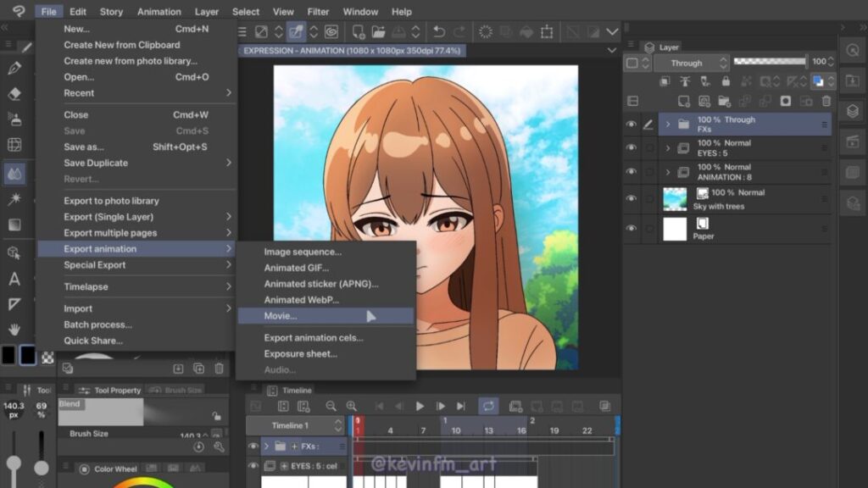The image size is (868, 488).
Task: Expand the FXs folder in Layer panel
Action: [x=668, y=125]
